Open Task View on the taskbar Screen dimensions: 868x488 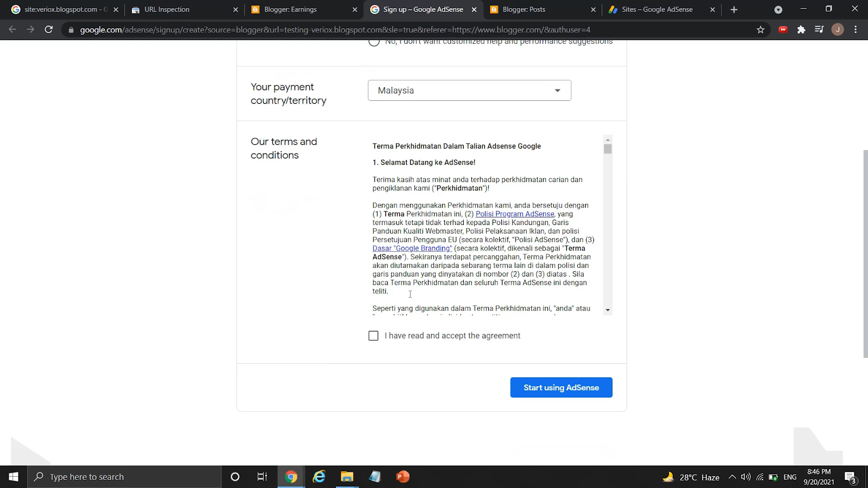coord(262,477)
